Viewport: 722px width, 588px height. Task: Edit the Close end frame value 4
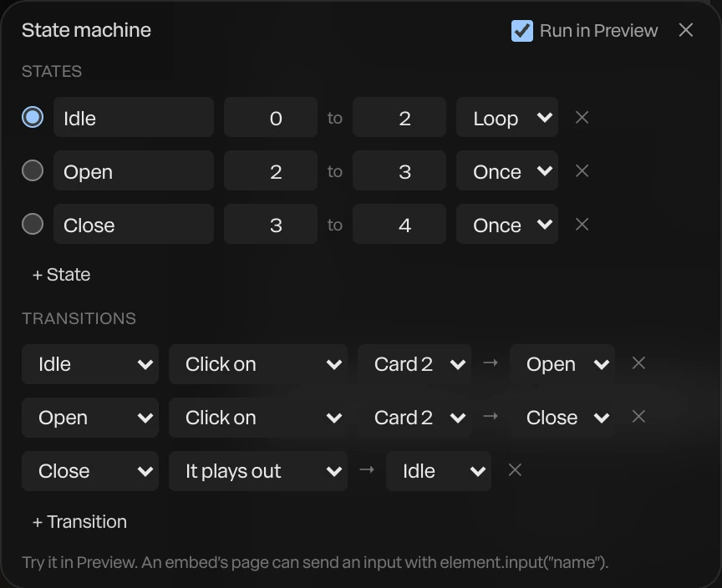(399, 224)
